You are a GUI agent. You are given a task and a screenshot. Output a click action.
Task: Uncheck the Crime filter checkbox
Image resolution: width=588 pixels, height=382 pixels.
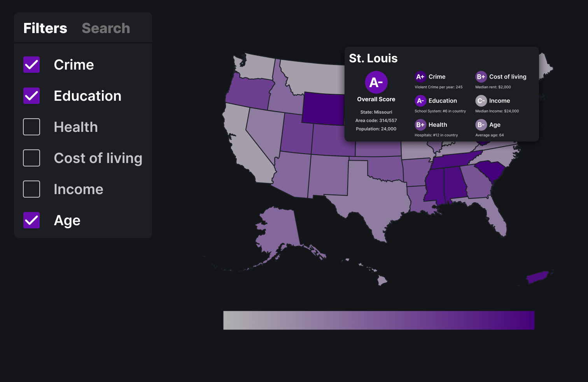pos(31,65)
